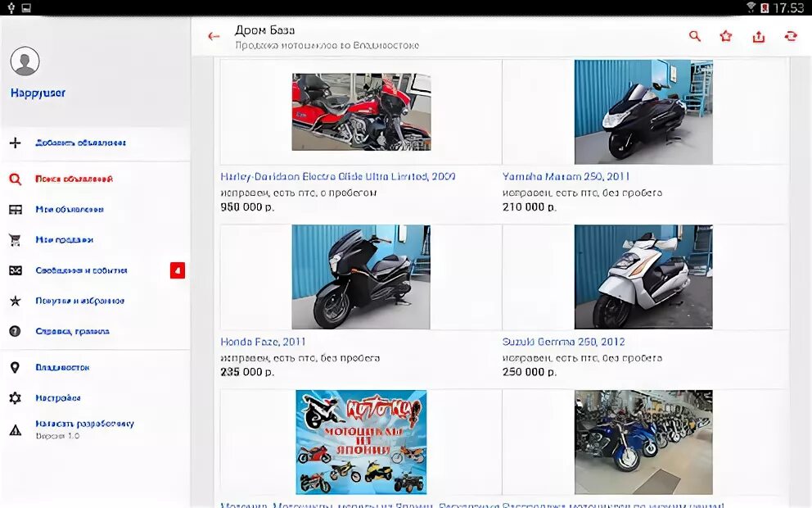This screenshot has width=812, height=508.
Task: Open the my sales menu item
Action: point(95,240)
